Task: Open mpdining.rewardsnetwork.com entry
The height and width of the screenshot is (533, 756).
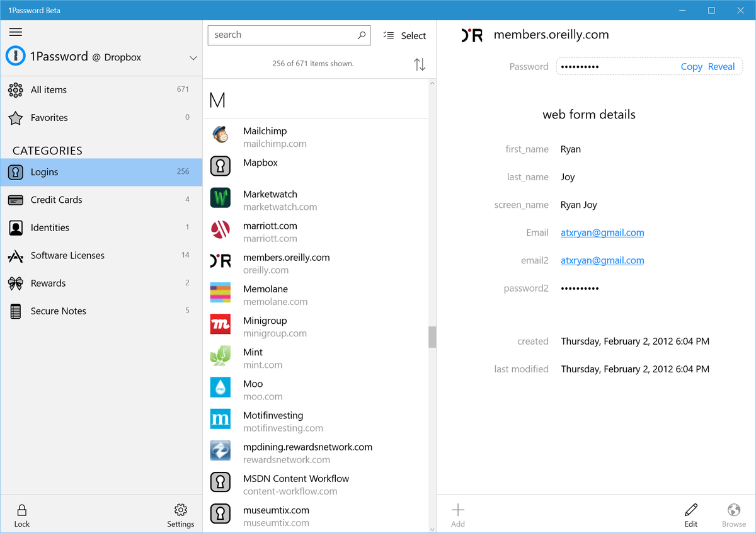Action: [316, 452]
